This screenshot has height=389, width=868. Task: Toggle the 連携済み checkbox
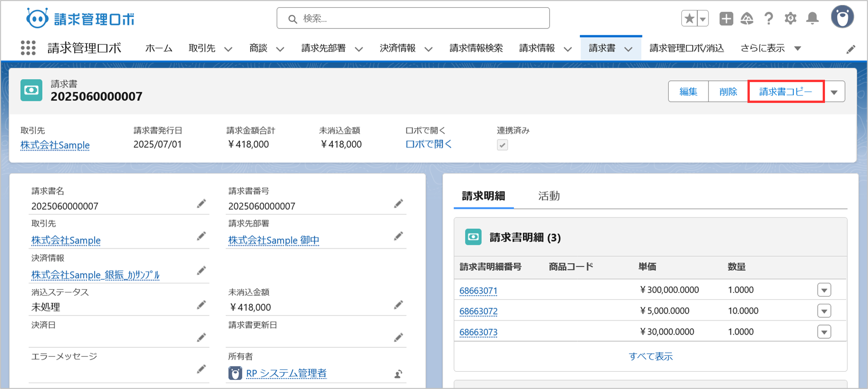(x=502, y=145)
